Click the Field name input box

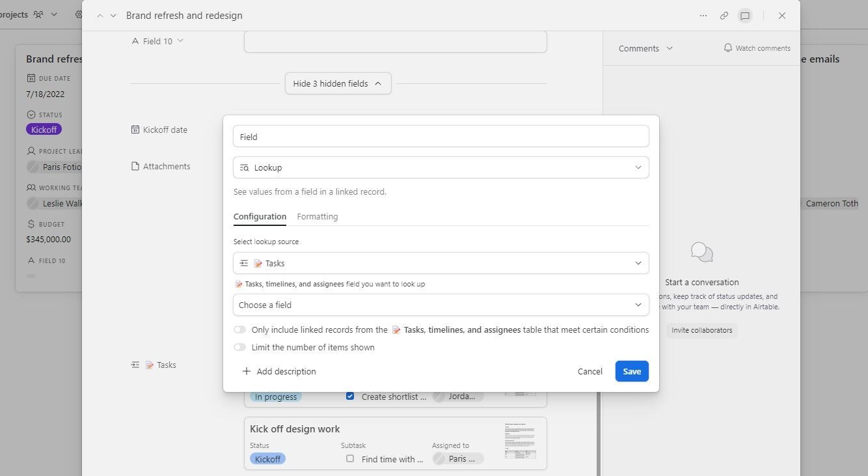441,136
